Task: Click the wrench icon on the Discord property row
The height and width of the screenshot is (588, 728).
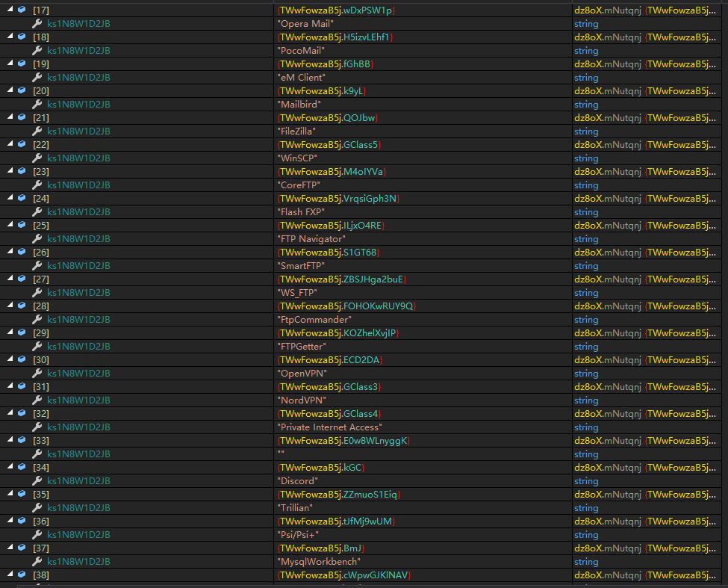Action: (37, 481)
